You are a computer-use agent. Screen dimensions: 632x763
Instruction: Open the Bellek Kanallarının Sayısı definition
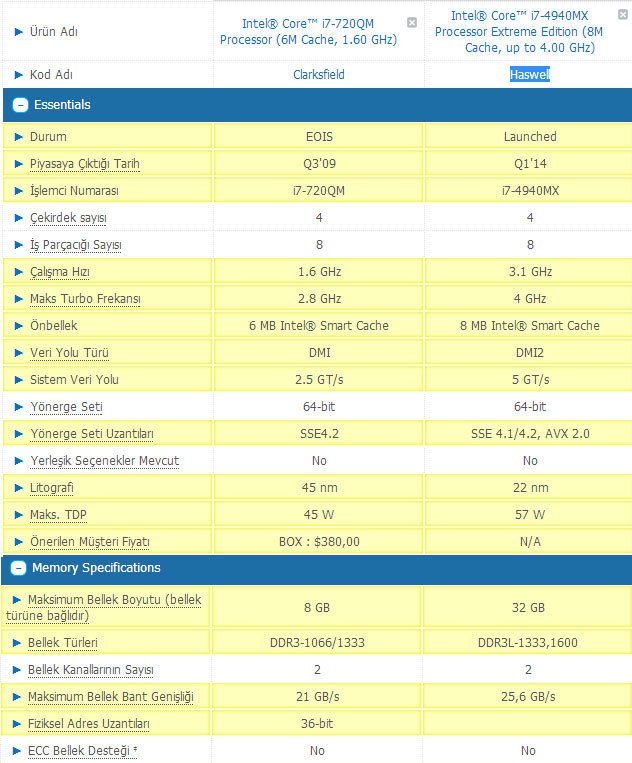90,670
